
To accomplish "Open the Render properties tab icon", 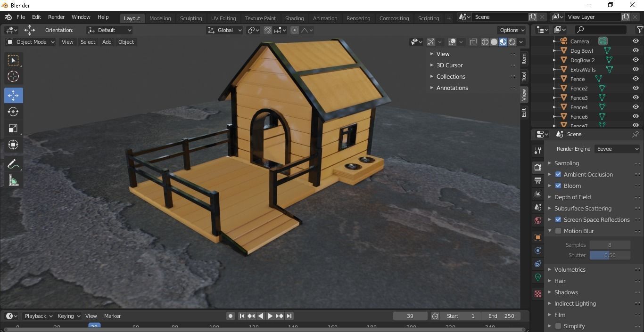I will coord(538,167).
